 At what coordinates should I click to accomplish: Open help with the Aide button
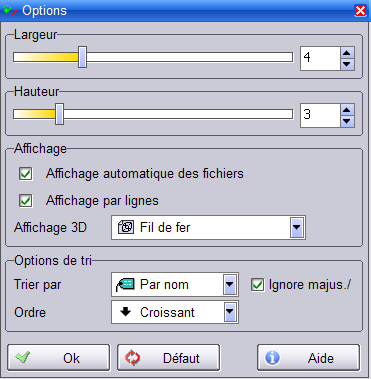pyautogui.click(x=309, y=358)
